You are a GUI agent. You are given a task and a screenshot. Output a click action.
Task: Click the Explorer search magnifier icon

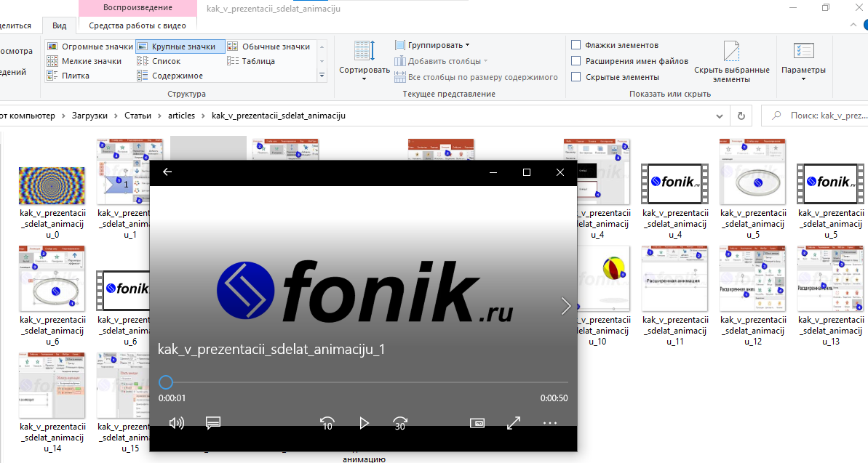(776, 116)
